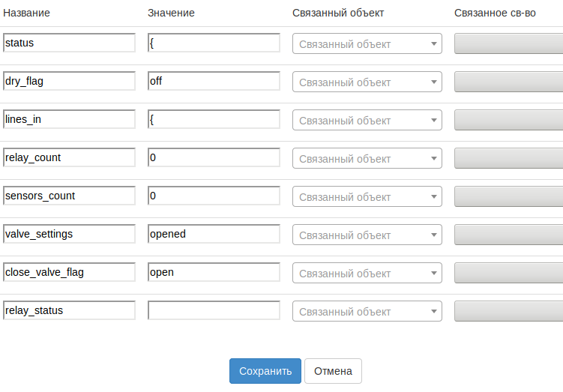Expand linked object dropdown for relay_status
Screen dimensions: 563x392
pyautogui.click(x=367, y=312)
